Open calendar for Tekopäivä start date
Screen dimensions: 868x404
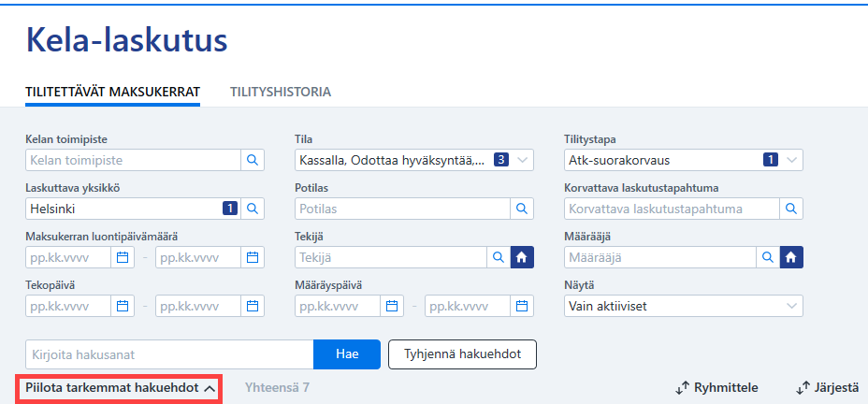(x=123, y=306)
